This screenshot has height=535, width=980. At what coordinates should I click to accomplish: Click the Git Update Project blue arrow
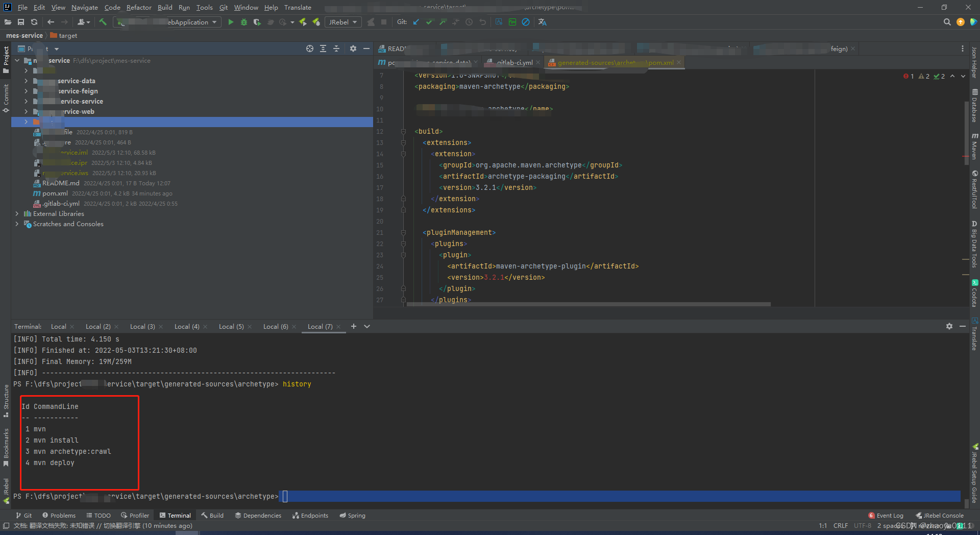click(416, 22)
